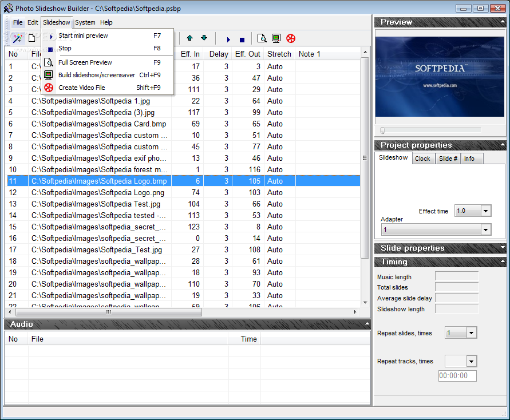This screenshot has height=420, width=510.
Task: Choose Create Video File menu entry
Action: [108, 88]
